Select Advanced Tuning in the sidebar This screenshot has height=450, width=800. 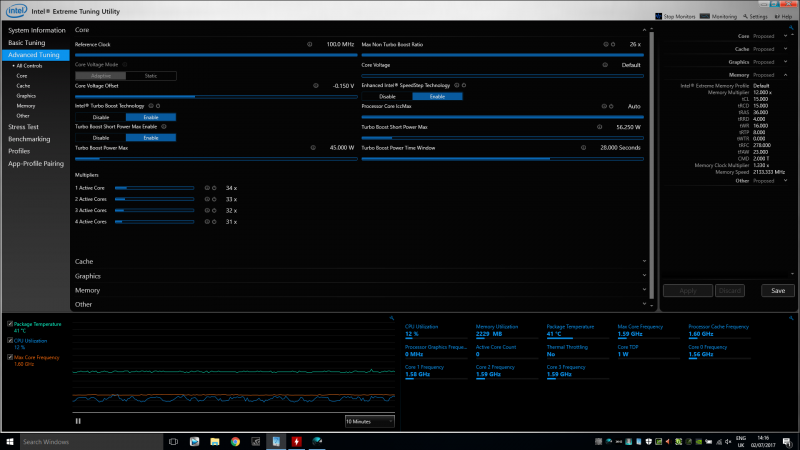[x=35, y=55]
